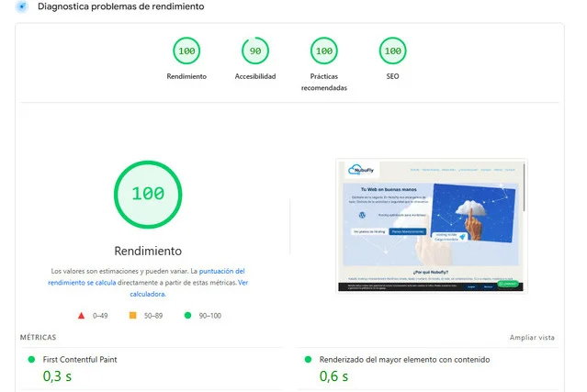Select the '0,3 s' metric value
The width and height of the screenshot is (587, 392).
tap(57, 376)
